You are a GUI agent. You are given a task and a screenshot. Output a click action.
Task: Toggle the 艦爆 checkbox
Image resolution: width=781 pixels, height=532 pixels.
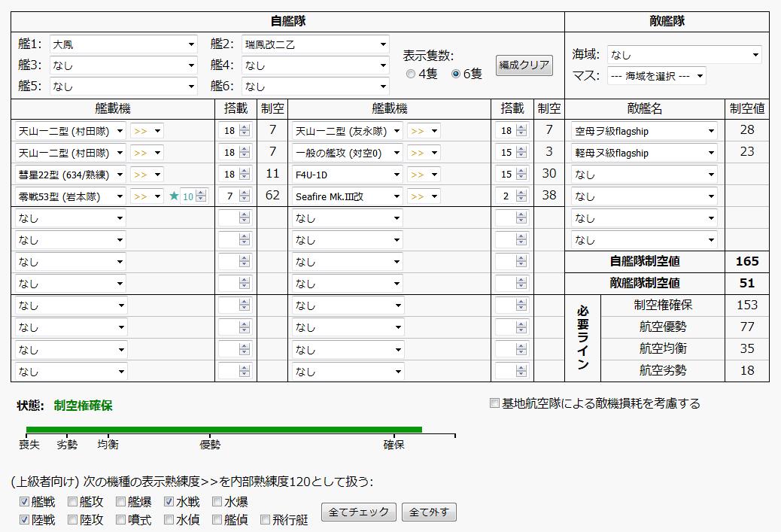120,502
